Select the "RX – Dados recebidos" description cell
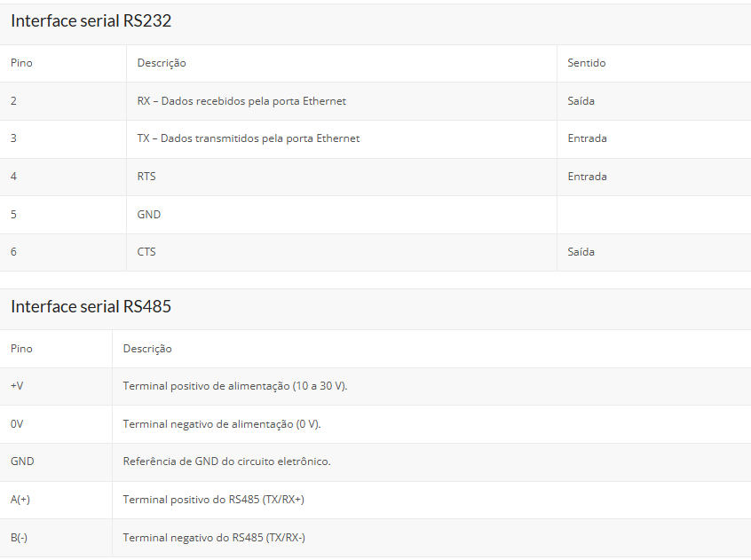The image size is (751, 560). 241,101
